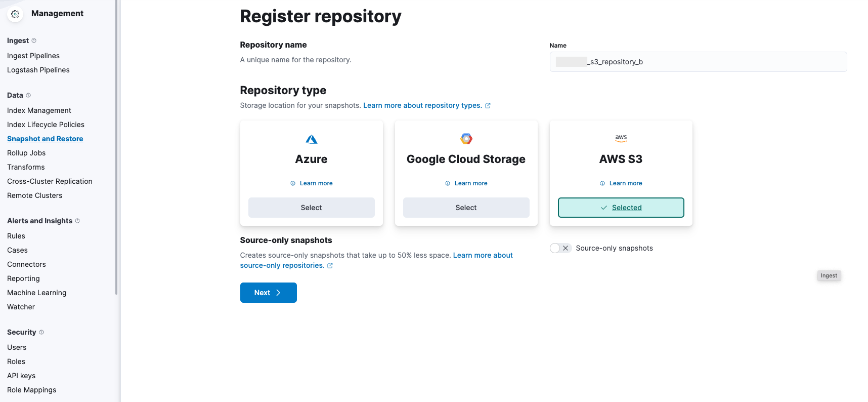Viewport: 868px width, 402px height.
Task: Click the Azure card title
Action: (312, 159)
